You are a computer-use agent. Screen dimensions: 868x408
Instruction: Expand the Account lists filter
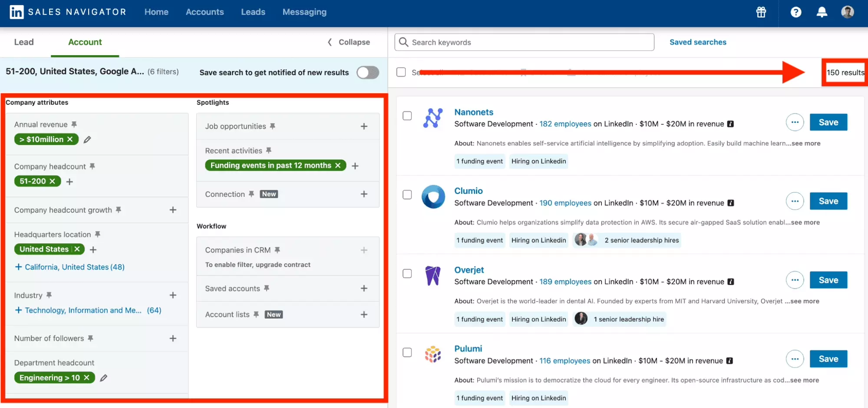coord(364,315)
